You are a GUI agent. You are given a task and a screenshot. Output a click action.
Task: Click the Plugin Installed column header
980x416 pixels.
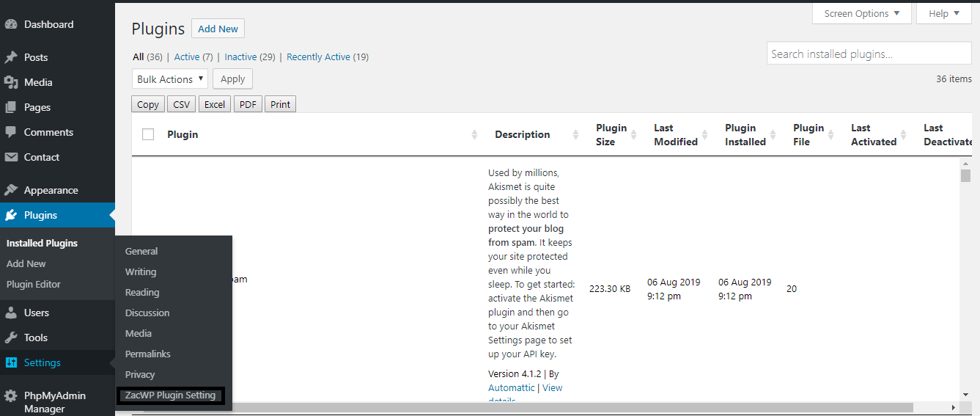tap(745, 134)
